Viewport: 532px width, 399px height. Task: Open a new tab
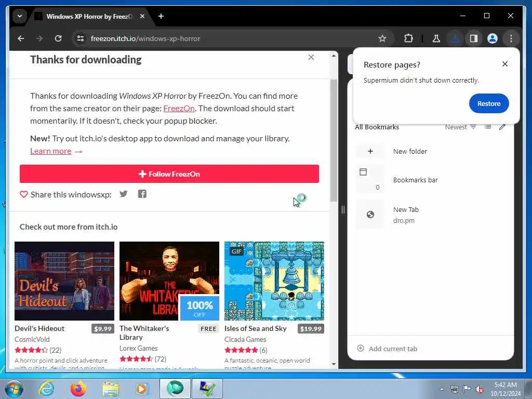click(x=161, y=16)
